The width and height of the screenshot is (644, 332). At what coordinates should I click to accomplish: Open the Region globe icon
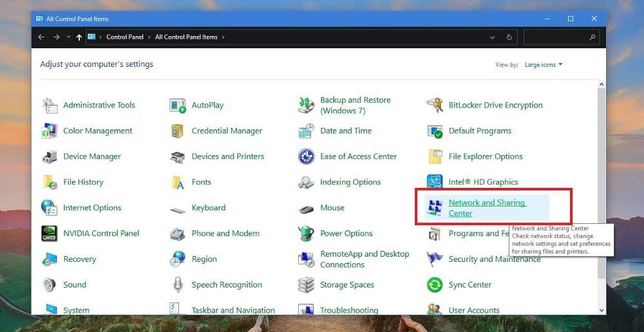178,259
